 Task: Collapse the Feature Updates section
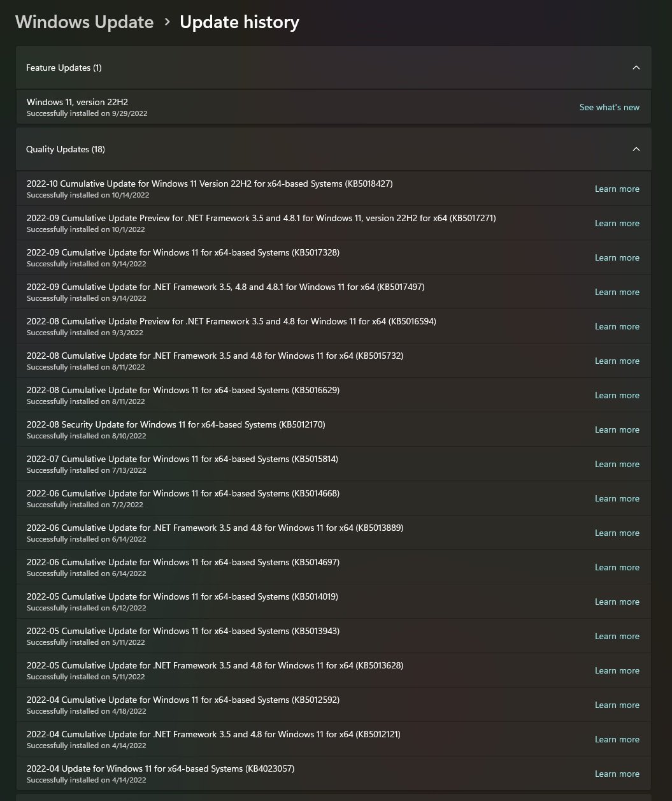pyautogui.click(x=636, y=67)
